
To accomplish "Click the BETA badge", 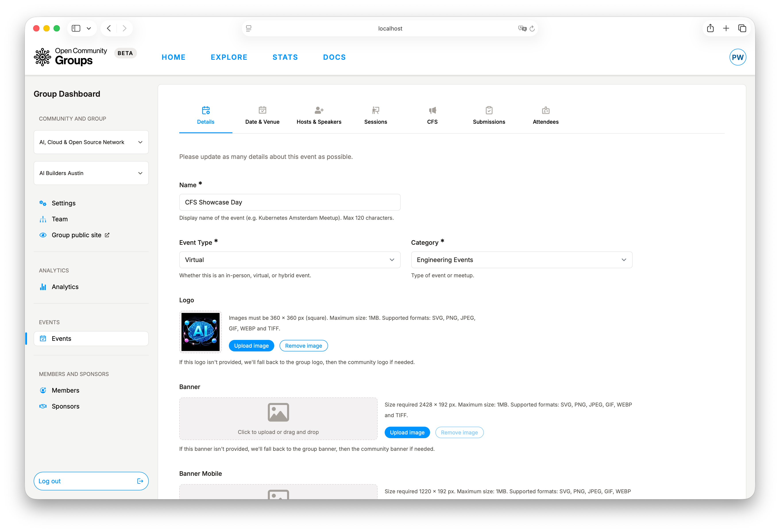I will point(125,53).
